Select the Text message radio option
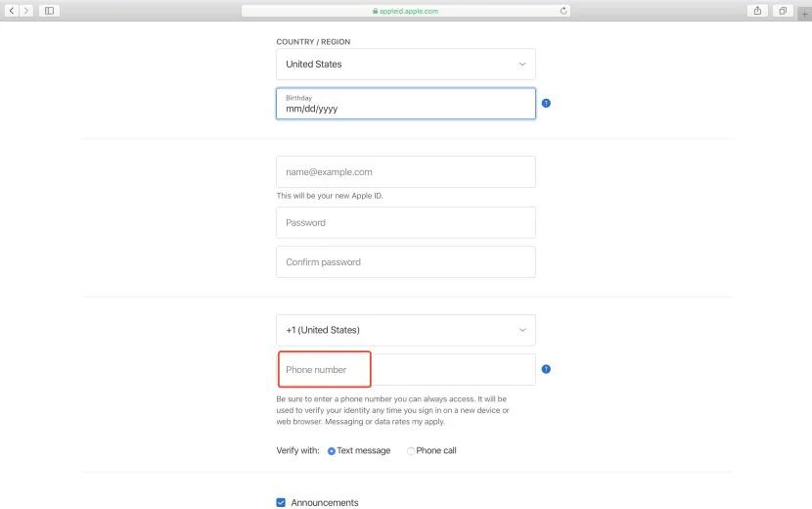The width and height of the screenshot is (812, 509). click(x=332, y=451)
